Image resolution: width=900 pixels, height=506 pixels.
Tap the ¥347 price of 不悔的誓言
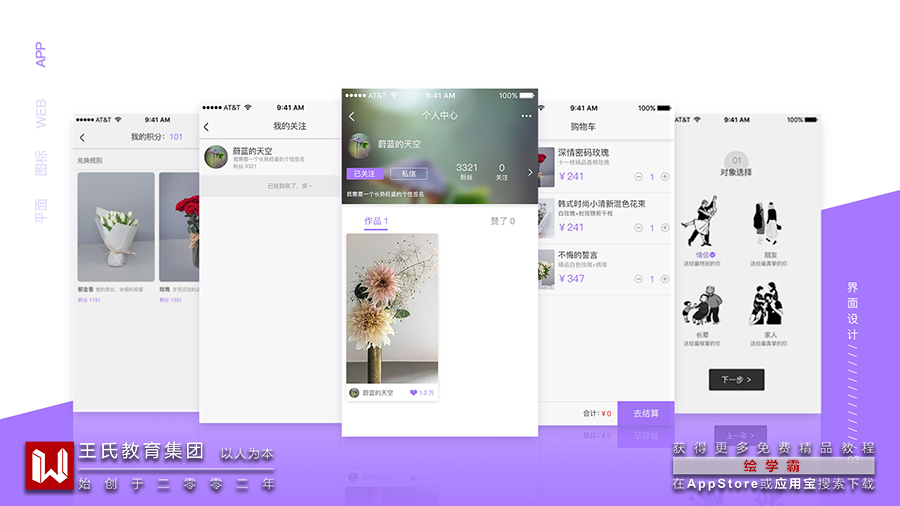[x=572, y=279]
